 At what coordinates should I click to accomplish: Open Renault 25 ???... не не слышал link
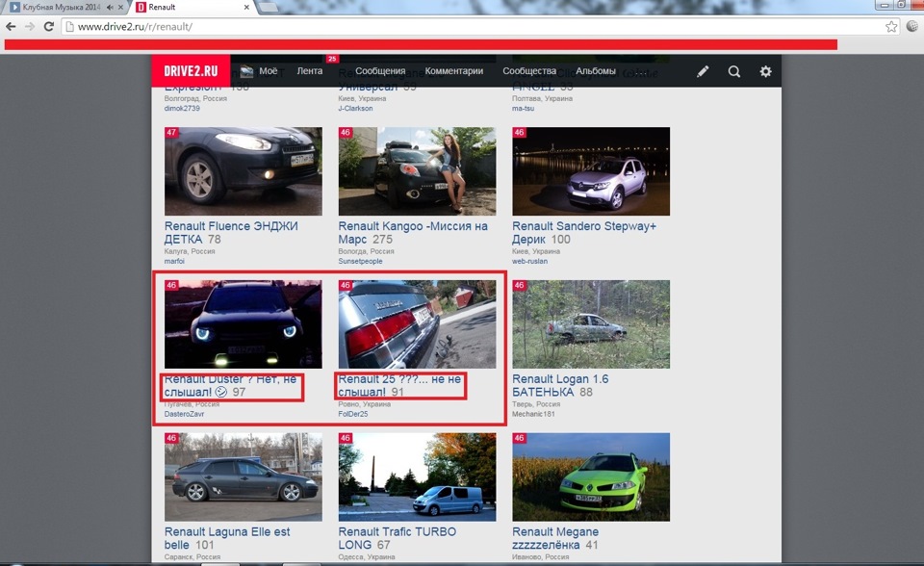tap(398, 386)
